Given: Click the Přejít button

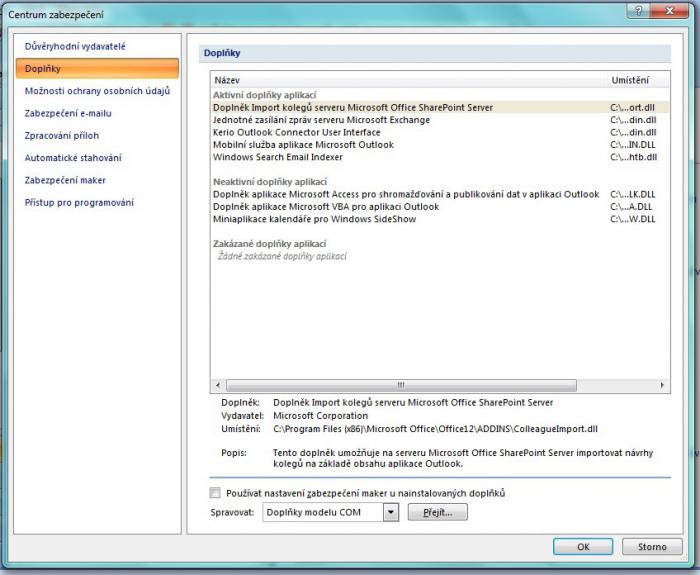Looking at the screenshot, I should pos(436,512).
